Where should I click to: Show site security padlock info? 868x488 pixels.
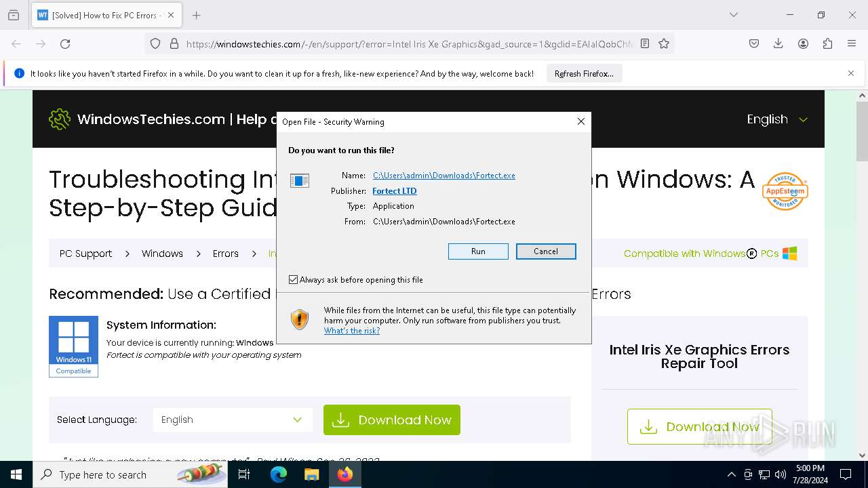174,43
